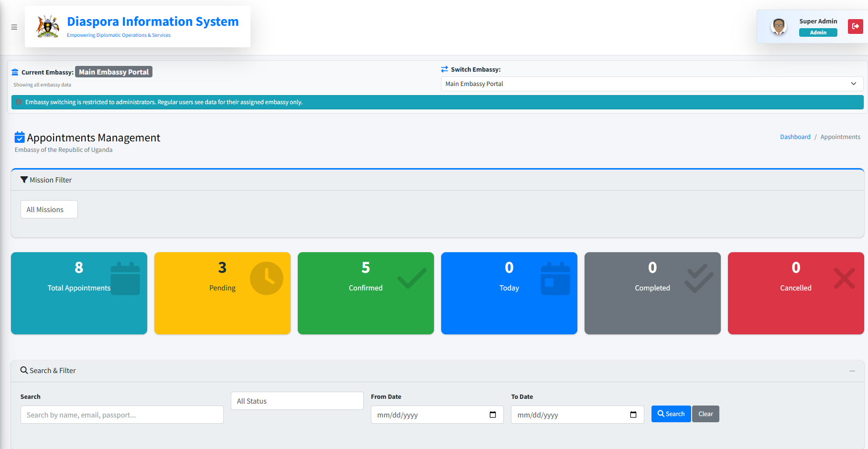Click the blue Search button

pos(671,414)
